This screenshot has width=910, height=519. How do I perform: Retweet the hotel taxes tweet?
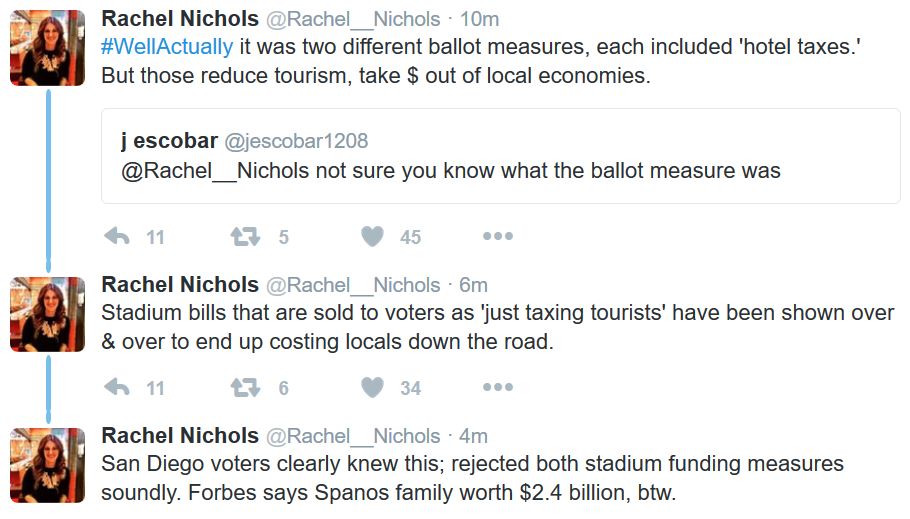pos(245,236)
